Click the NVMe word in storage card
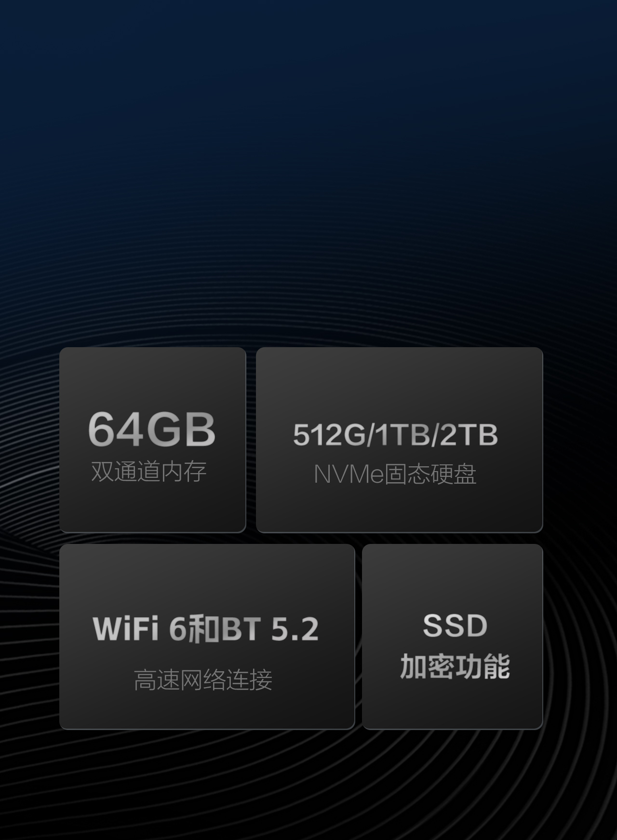The height and width of the screenshot is (840, 617). (x=349, y=474)
